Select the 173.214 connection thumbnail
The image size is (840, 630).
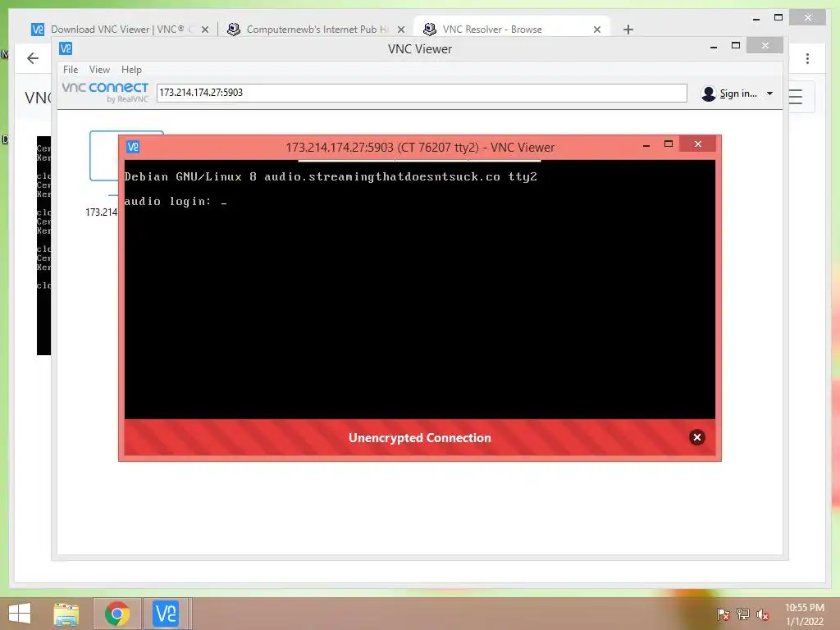104,156
